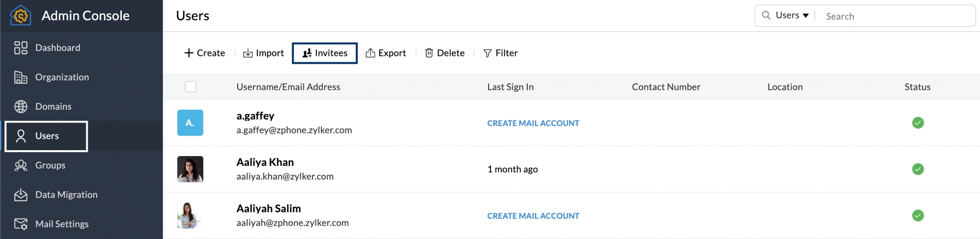
Task: Open Aaliyah Salim user name
Action: pyautogui.click(x=269, y=209)
